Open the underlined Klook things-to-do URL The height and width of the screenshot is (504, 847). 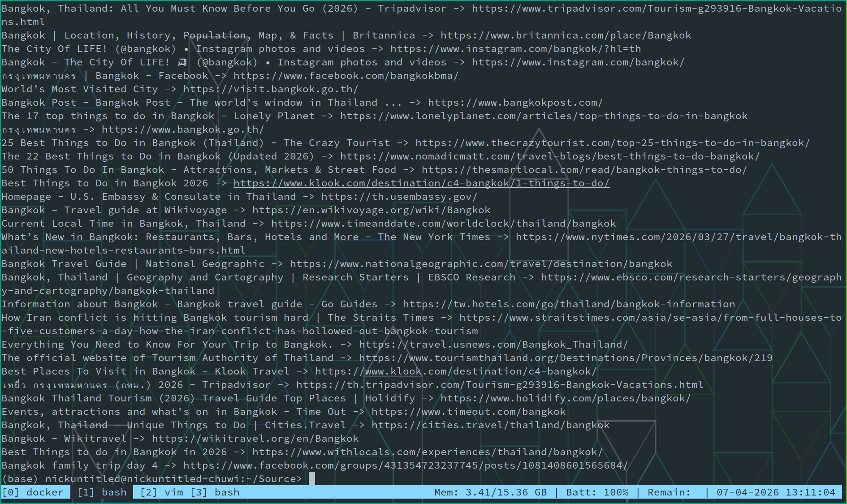[x=421, y=183]
